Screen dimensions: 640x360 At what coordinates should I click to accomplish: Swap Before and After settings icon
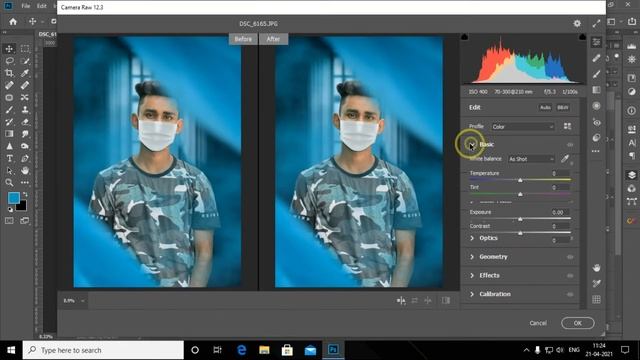(x=415, y=300)
